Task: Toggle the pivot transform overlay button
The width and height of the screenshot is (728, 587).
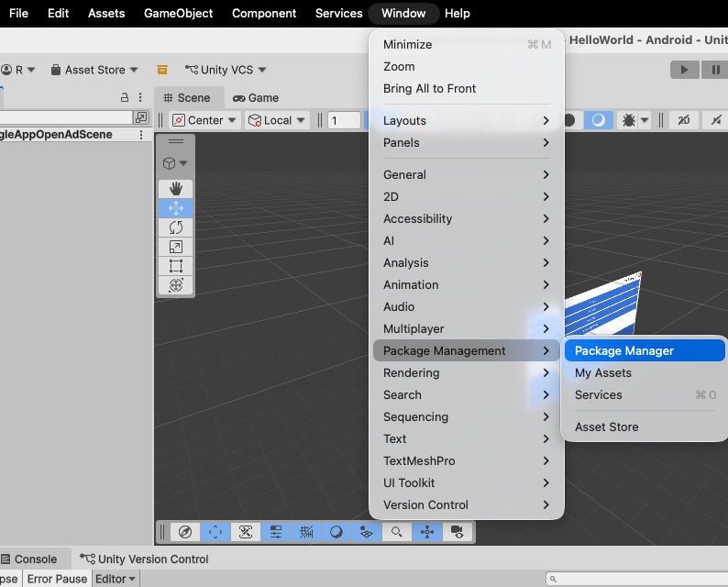Action: 427,532
